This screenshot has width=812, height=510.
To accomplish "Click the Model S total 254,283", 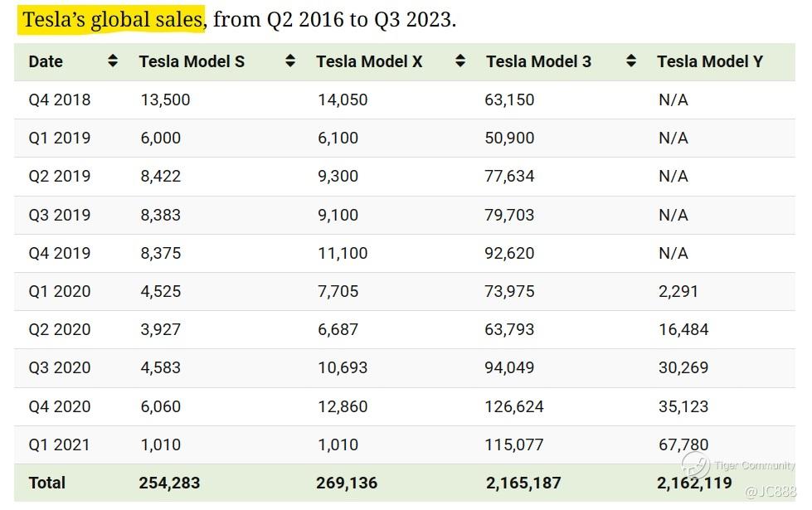I will [x=169, y=483].
